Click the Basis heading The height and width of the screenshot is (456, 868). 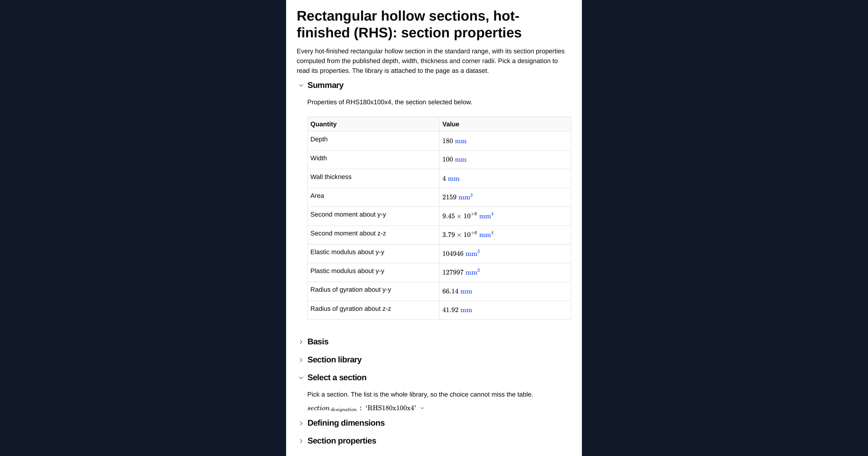(x=318, y=342)
